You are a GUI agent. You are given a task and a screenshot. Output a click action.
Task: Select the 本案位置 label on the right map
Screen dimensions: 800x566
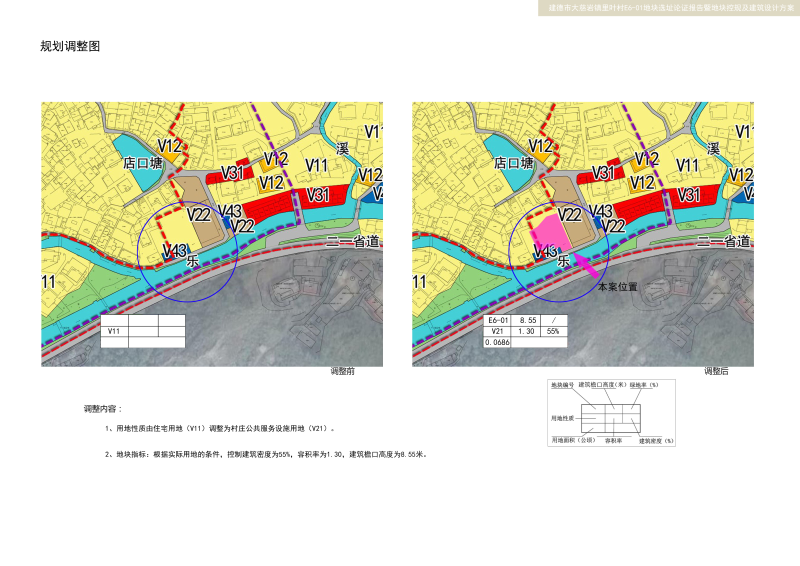click(x=616, y=287)
